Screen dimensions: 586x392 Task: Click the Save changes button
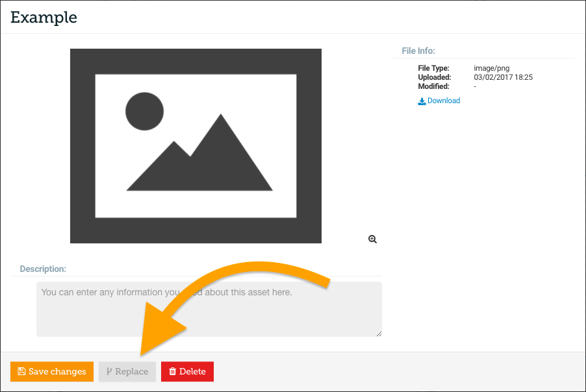click(52, 371)
